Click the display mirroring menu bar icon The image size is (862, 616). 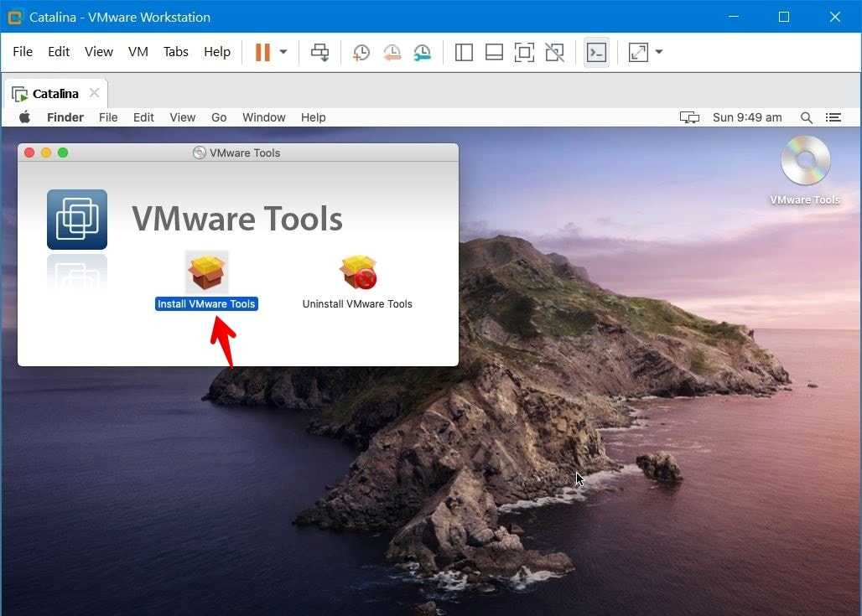(x=689, y=117)
